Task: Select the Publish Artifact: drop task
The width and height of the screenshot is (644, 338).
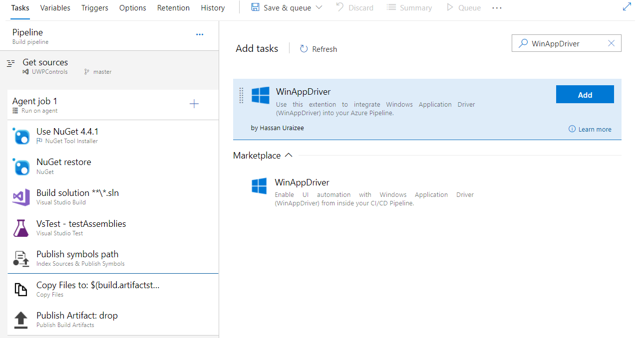Action: (113, 320)
